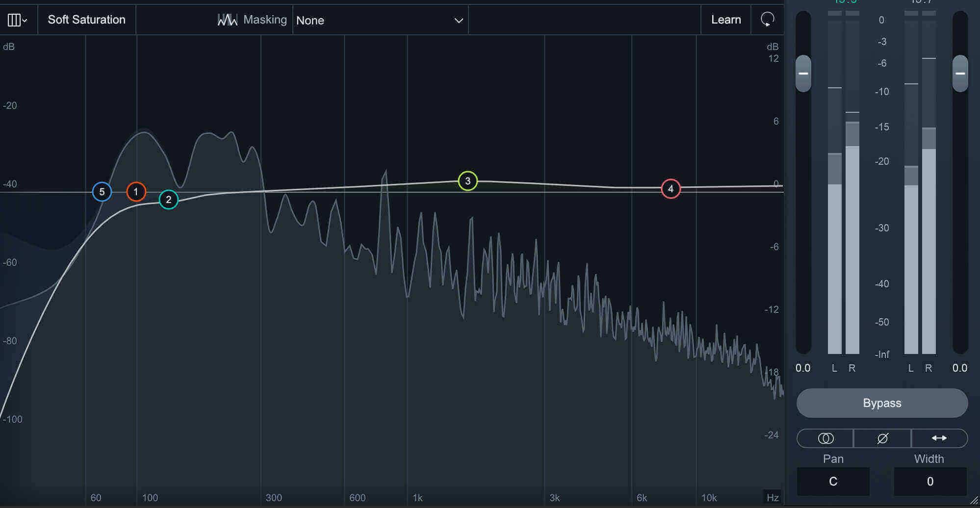Screen dimensions: 980x508
Task: Click the Masking meter waveform icon
Action: 227,20
